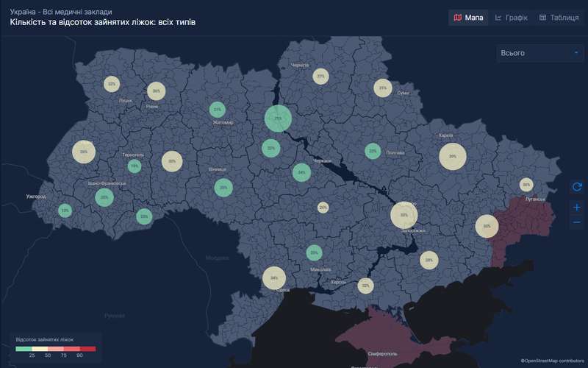Switch to the Мапа tab
The image size is (588, 368).
point(469,18)
